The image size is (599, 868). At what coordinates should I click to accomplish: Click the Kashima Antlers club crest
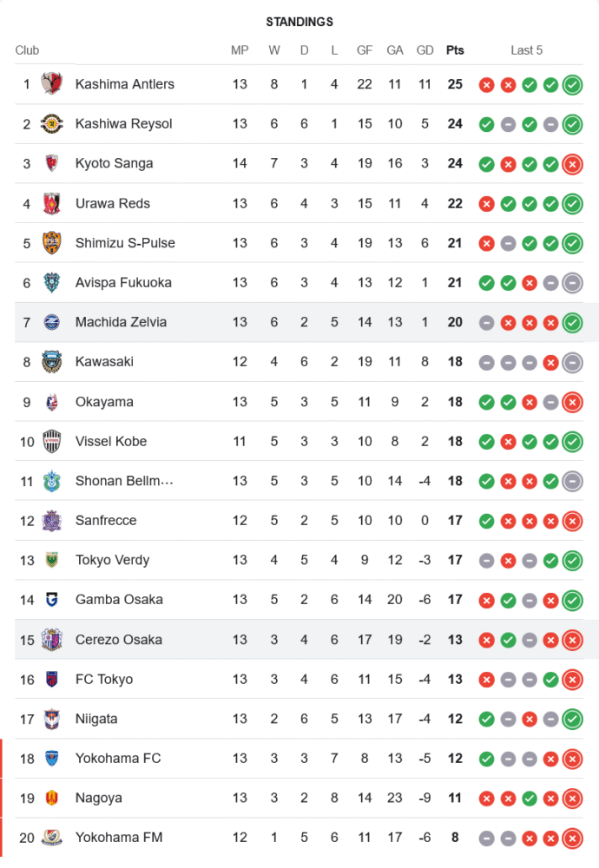pos(52,84)
